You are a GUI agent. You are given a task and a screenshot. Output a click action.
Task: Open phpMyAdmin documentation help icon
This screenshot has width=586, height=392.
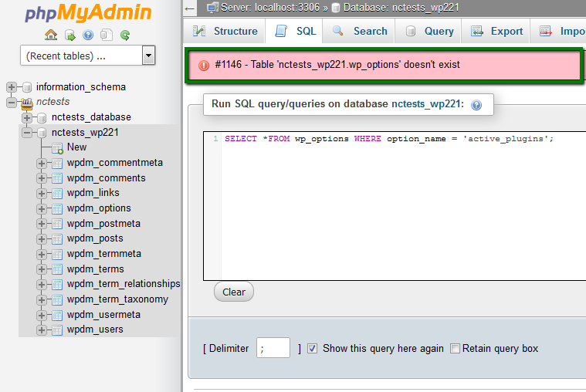[88, 35]
